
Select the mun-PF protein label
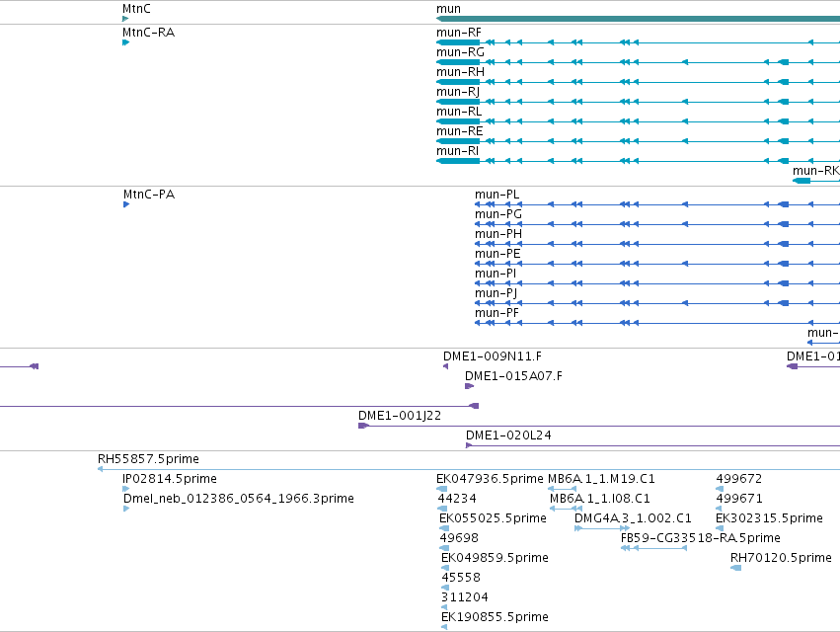coord(496,313)
